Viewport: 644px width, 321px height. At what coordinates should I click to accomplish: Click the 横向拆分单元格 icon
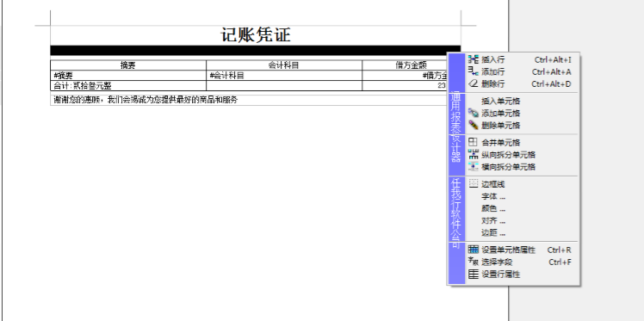pyautogui.click(x=474, y=167)
